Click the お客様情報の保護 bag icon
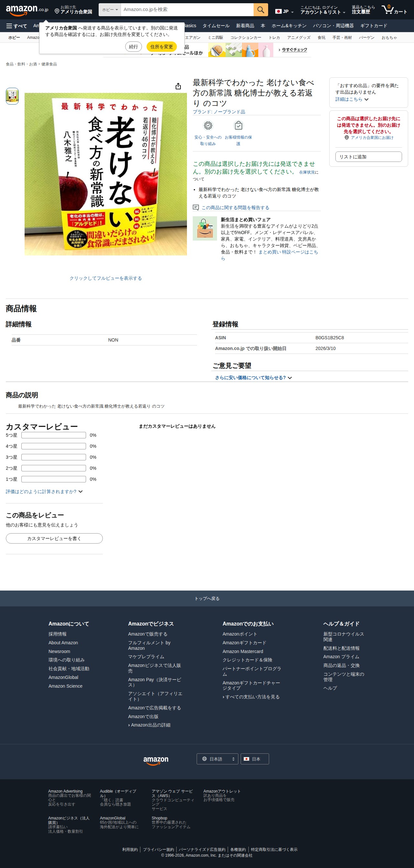Screen dimensions: 414x868 point(238,126)
